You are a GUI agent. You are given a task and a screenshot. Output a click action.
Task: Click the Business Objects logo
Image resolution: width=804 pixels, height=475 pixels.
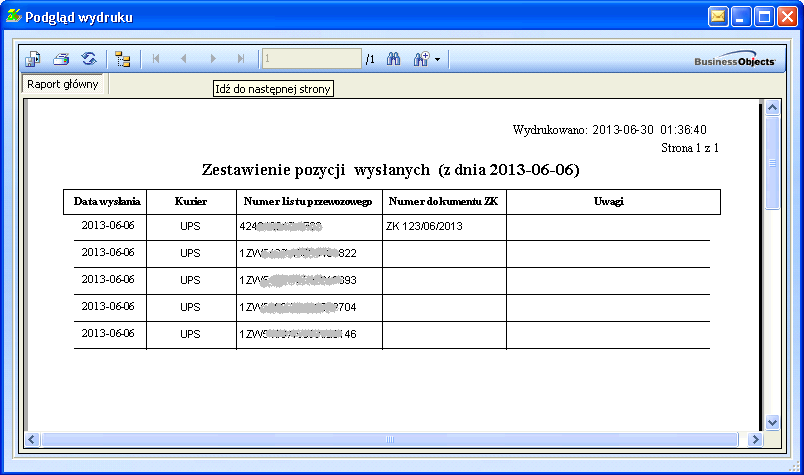pyautogui.click(x=735, y=61)
